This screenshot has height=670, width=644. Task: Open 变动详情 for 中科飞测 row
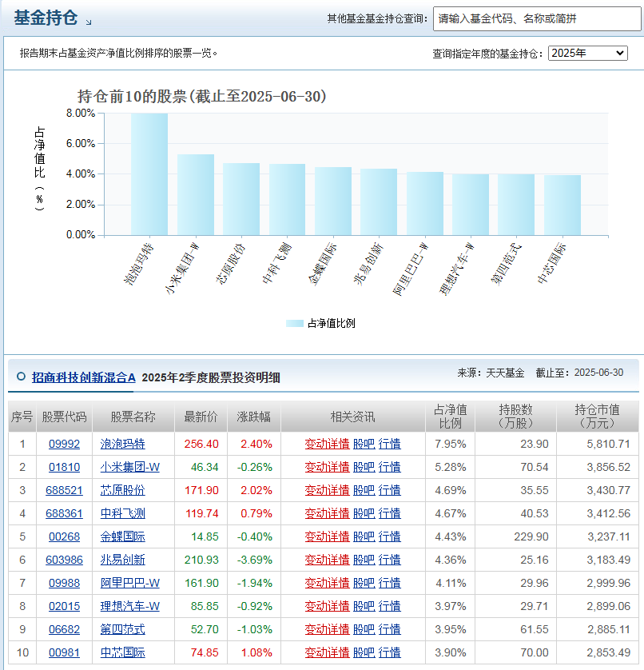click(327, 513)
